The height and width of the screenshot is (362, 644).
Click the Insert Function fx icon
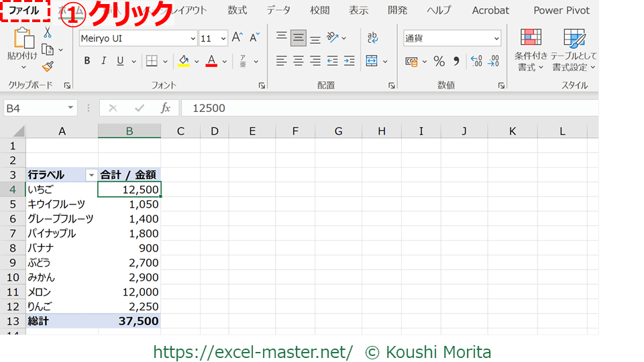click(165, 108)
